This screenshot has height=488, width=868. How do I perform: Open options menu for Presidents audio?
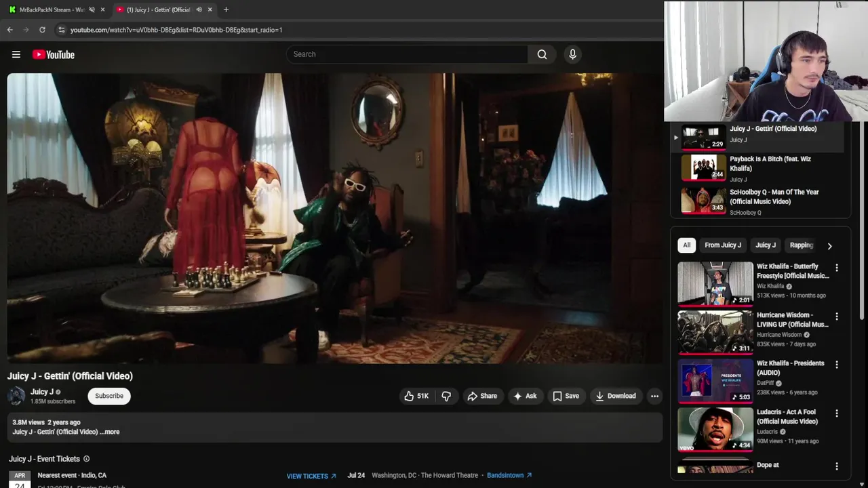837,365
